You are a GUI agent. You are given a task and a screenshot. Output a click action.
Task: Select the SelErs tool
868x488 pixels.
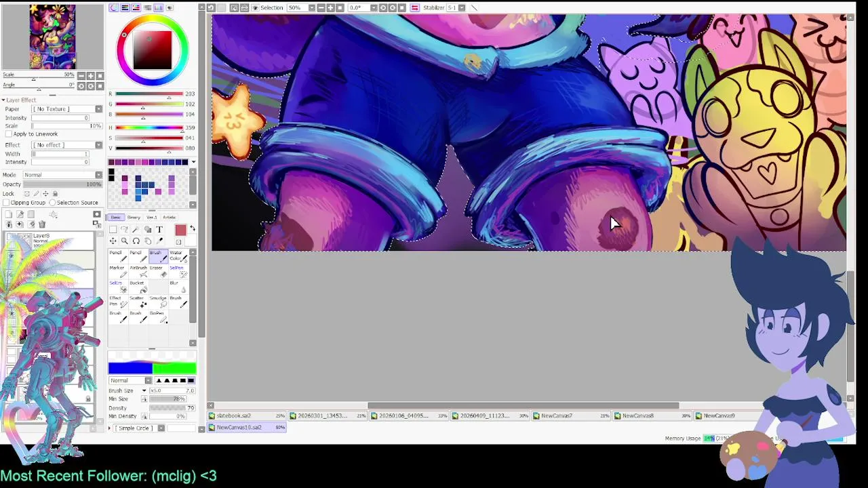(x=118, y=287)
